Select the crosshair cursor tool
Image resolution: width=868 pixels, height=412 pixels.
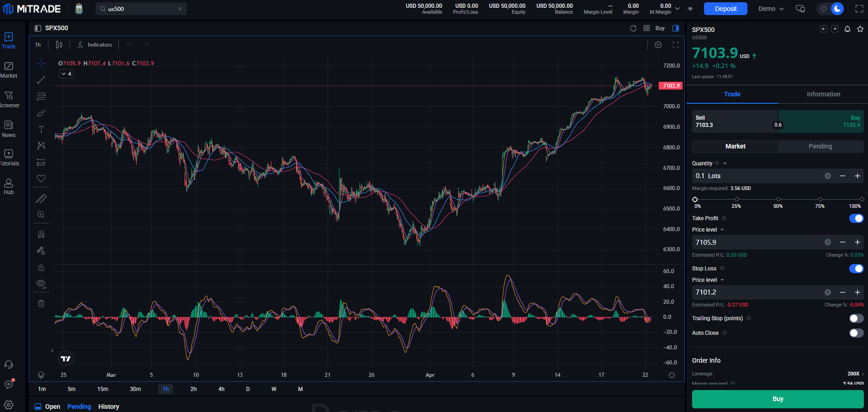(41, 64)
